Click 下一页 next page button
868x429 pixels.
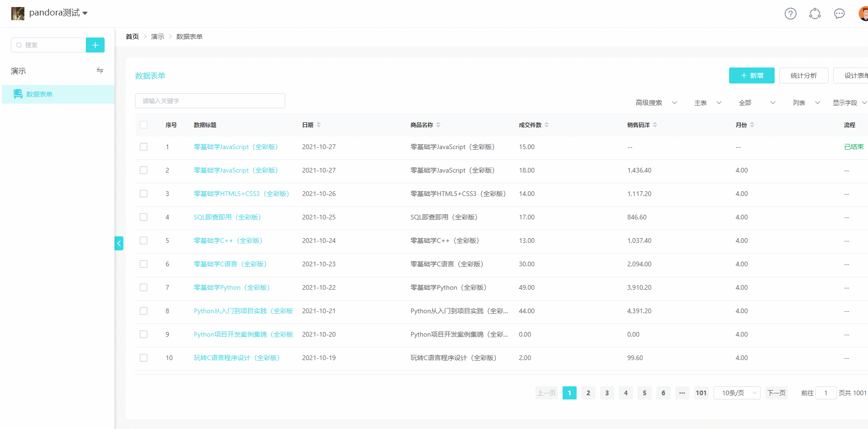coord(777,393)
